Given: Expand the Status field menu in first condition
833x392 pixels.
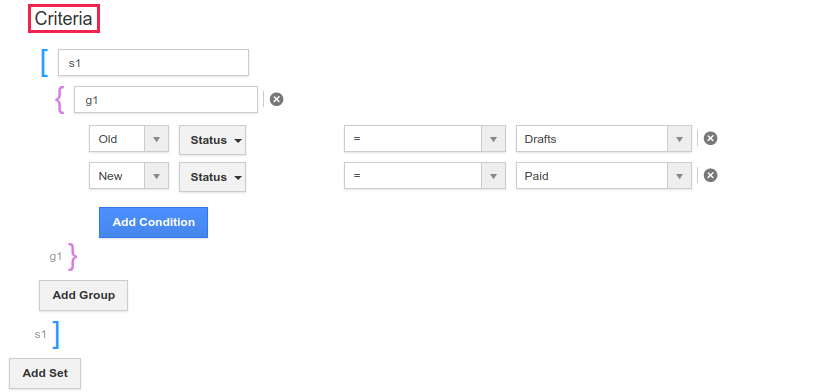Looking at the screenshot, I should click(x=212, y=140).
